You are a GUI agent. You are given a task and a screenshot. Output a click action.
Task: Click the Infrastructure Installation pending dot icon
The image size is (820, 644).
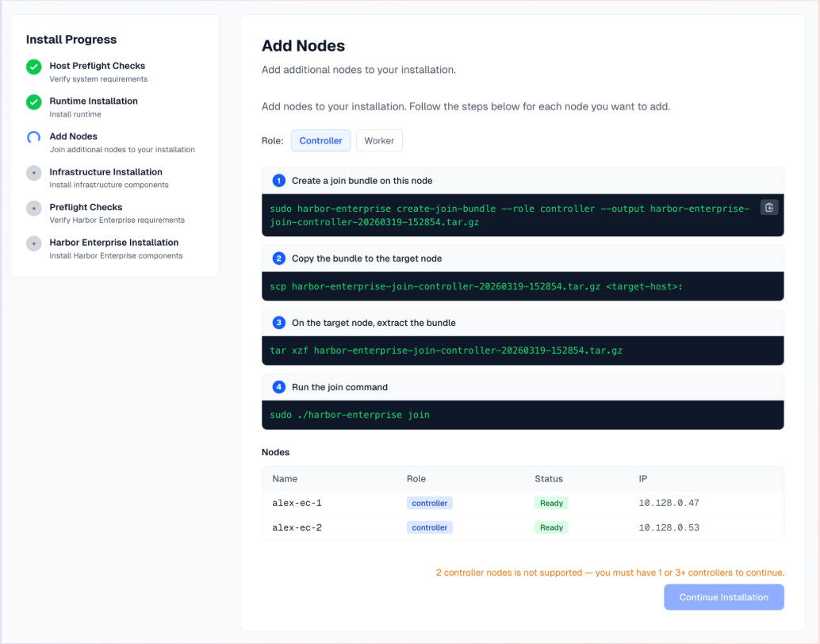(x=34, y=173)
